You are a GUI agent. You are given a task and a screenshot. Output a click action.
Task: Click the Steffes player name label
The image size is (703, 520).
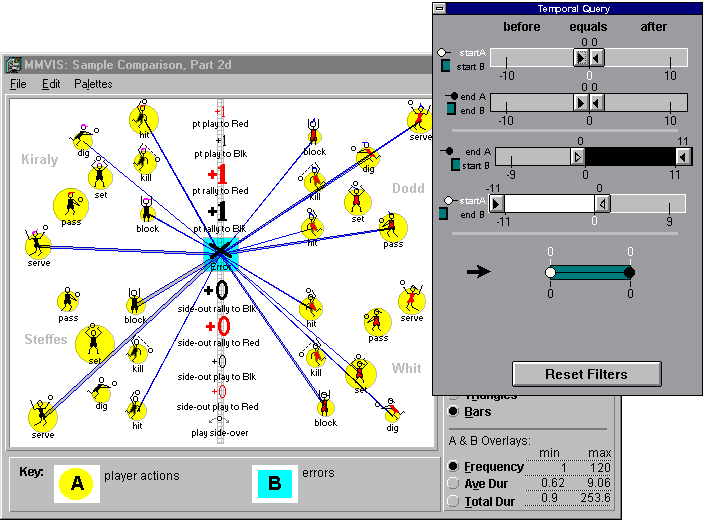point(46,339)
